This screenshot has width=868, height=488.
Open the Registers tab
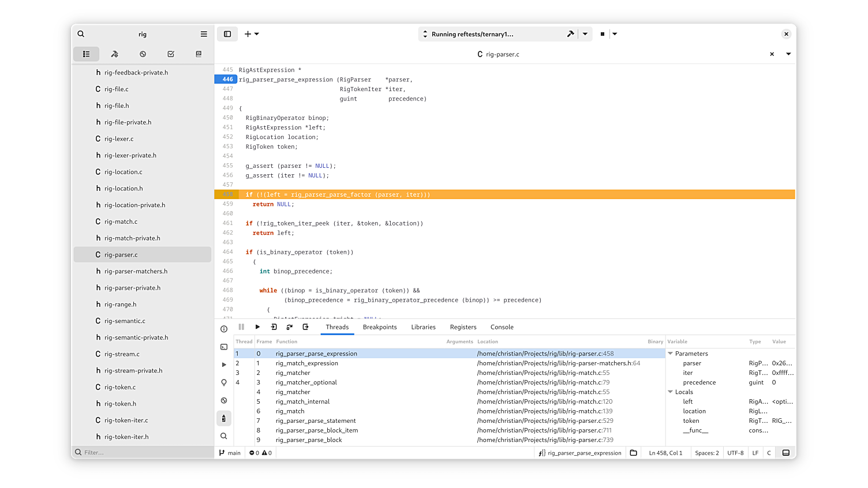click(463, 327)
